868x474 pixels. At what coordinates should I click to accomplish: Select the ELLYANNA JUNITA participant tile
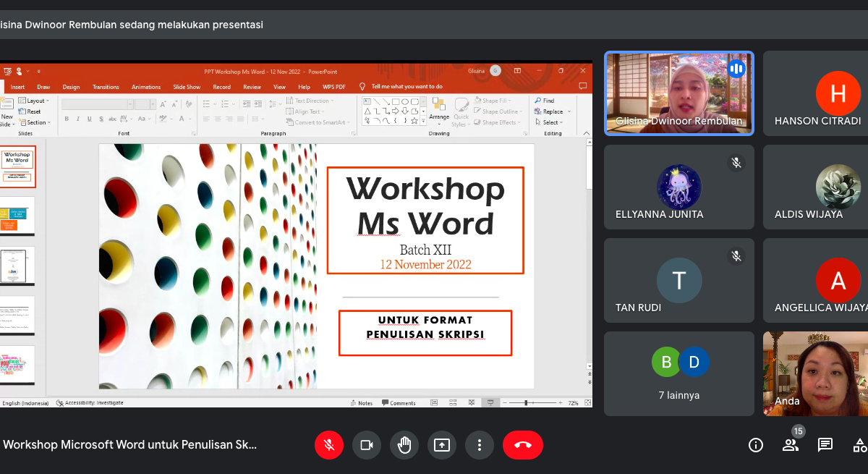679,187
